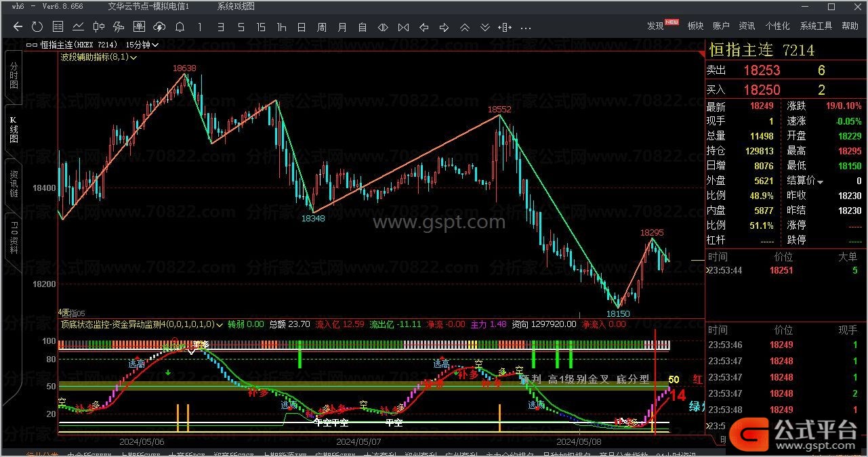This screenshot has width=868, height=457.
Task: Click the 卖出 price 18253
Action: click(x=762, y=70)
